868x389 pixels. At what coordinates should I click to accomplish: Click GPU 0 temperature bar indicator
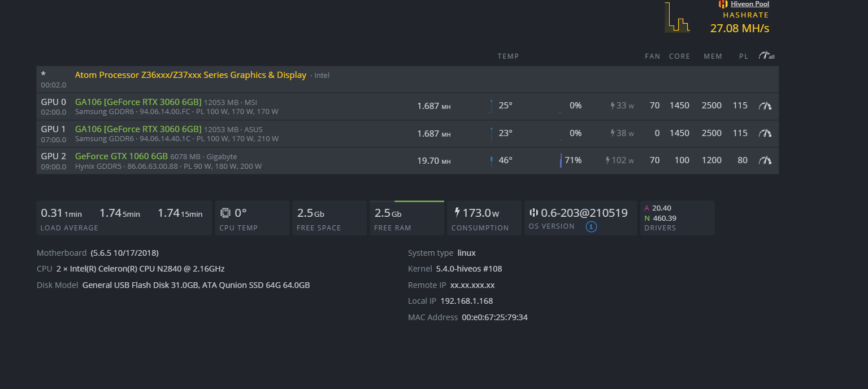(491, 106)
